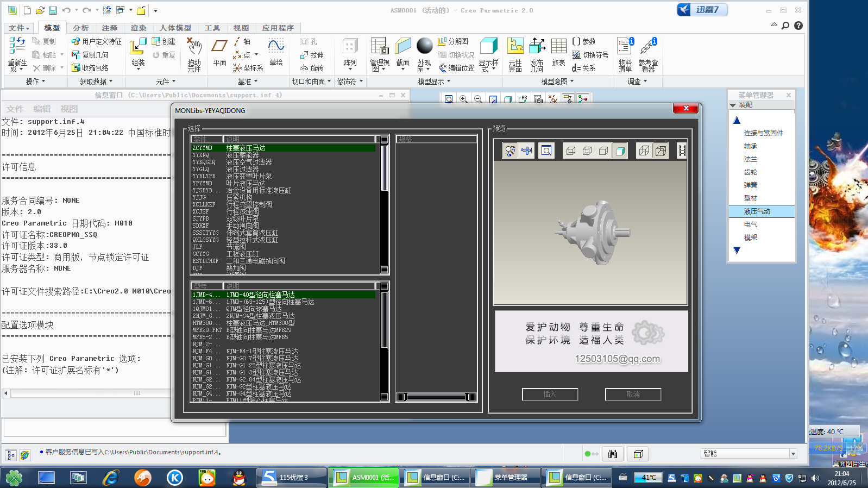Screen dimensions: 868x488
Task: Switch to the 渲染 ribbon tab
Action: click(139, 28)
